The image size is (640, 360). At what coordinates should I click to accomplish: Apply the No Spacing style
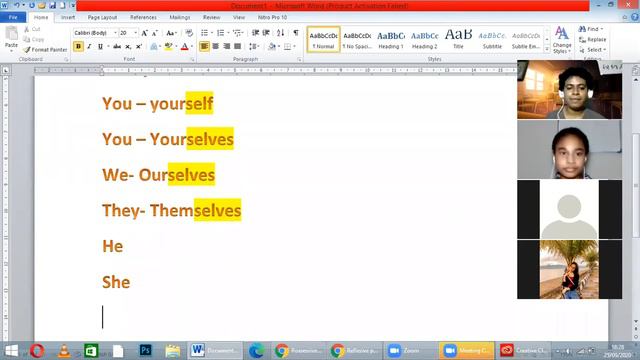tap(357, 40)
